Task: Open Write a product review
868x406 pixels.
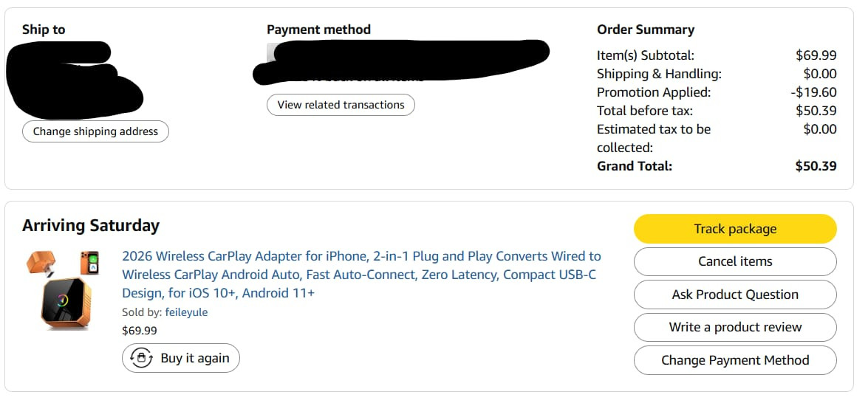Action: (x=735, y=327)
